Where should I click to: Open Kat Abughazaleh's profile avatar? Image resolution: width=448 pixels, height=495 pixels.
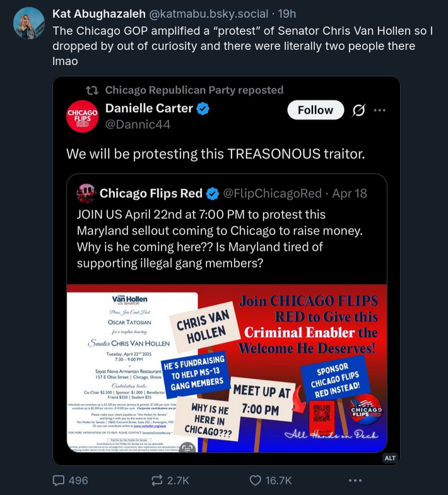(x=29, y=23)
